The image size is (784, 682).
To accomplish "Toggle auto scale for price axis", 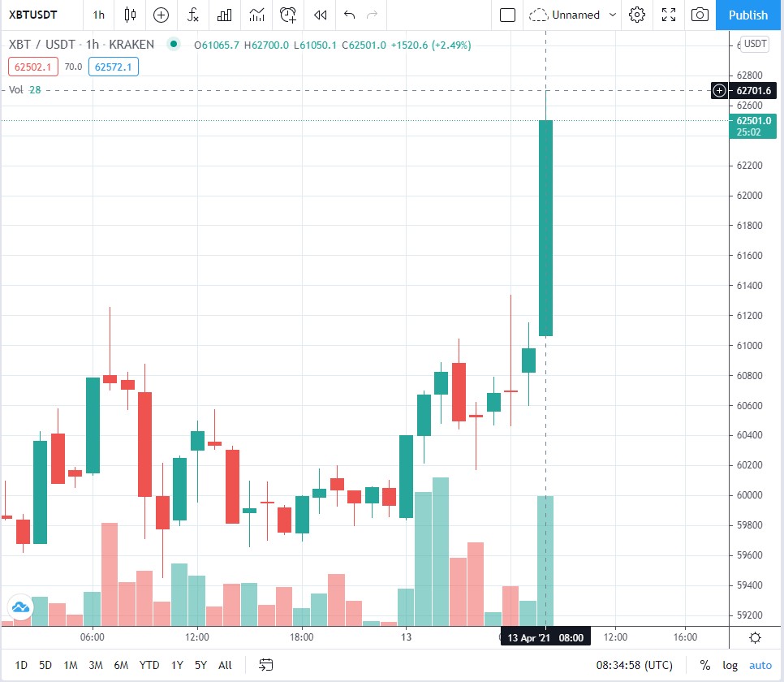I will (x=760, y=665).
